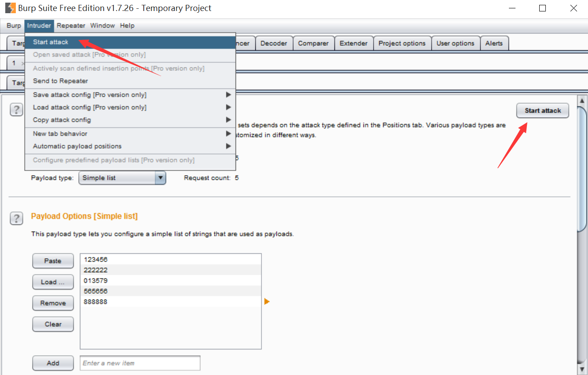Open the Repeater menu
The image size is (588, 375).
71,25
